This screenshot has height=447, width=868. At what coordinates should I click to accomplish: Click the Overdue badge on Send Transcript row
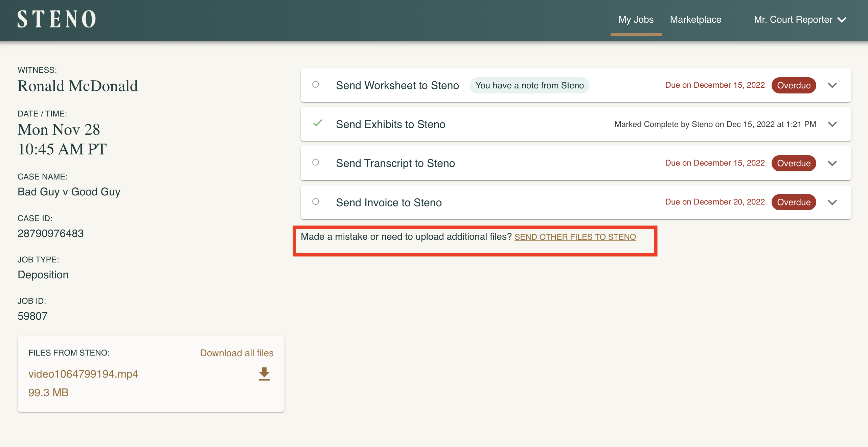point(794,163)
